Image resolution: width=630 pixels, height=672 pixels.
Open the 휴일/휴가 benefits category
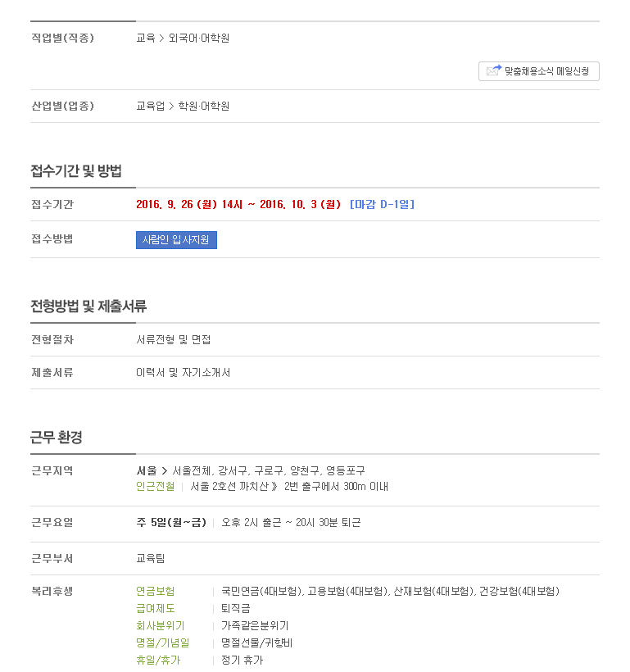pyautogui.click(x=158, y=660)
